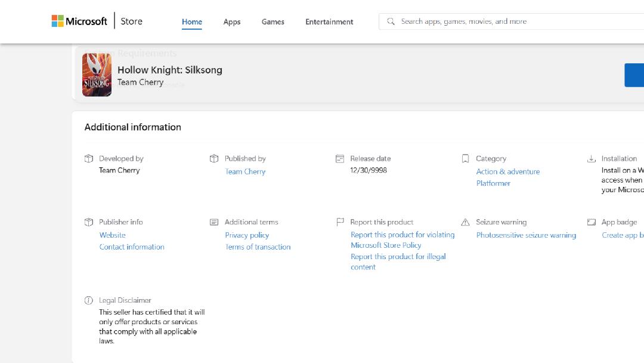Click the App badge label
The height and width of the screenshot is (363, 644).
tap(619, 222)
